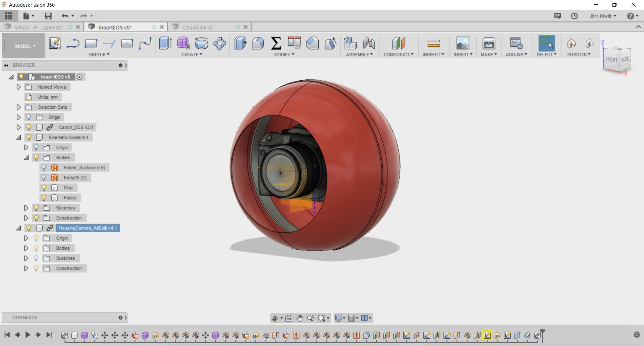Image resolution: width=644 pixels, height=346 pixels.
Task: Toggle visibility bulb of Kinematic Kamera:1
Action: point(29,137)
